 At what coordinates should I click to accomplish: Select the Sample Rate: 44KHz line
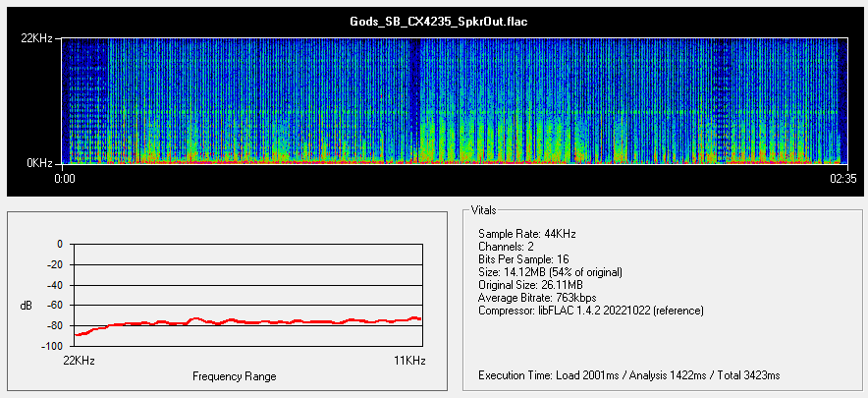coord(524,233)
